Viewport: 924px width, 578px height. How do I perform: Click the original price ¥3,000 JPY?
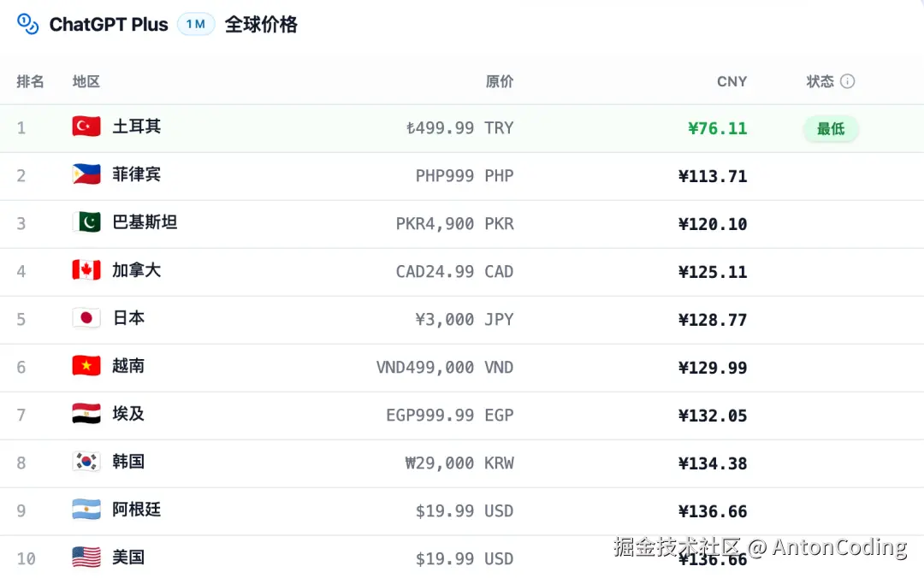pyautogui.click(x=465, y=319)
